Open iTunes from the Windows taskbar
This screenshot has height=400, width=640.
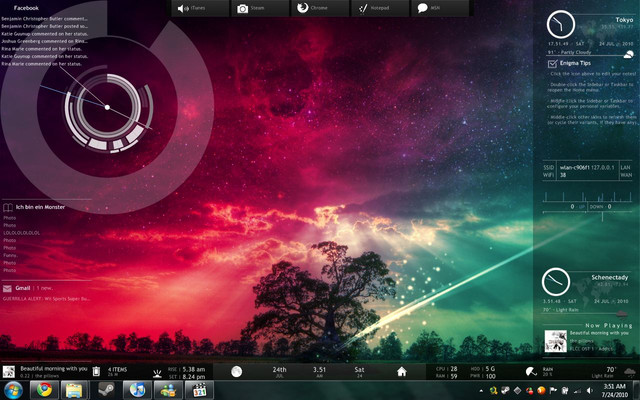[137, 390]
